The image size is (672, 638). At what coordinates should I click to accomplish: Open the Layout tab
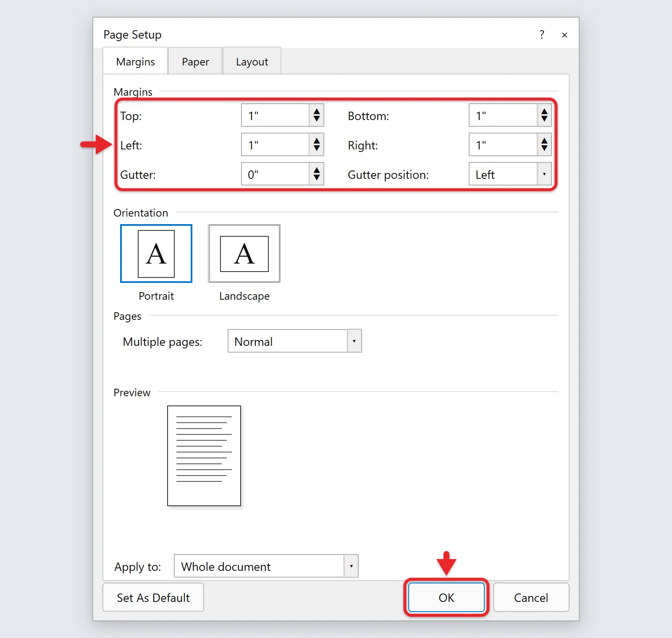pyautogui.click(x=252, y=62)
